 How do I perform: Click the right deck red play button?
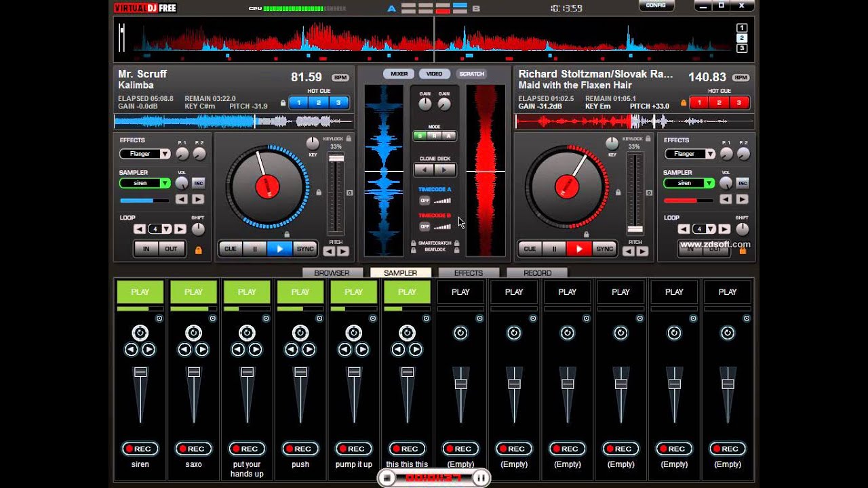click(x=578, y=249)
